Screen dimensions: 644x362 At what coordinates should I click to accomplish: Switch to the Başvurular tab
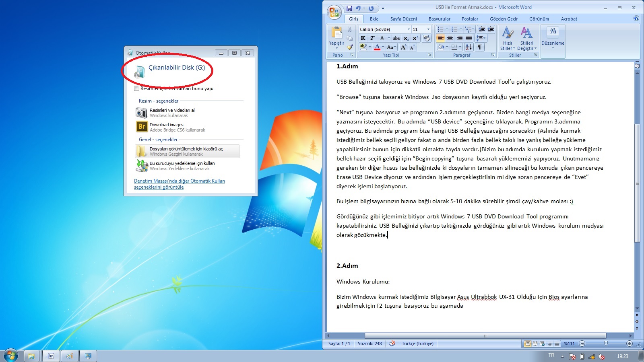[440, 19]
